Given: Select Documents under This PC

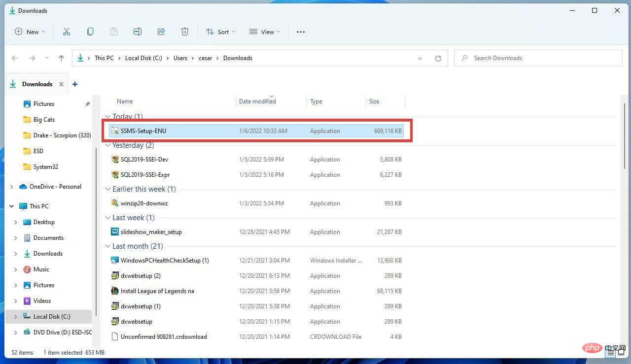Looking at the screenshot, I should coord(48,238).
